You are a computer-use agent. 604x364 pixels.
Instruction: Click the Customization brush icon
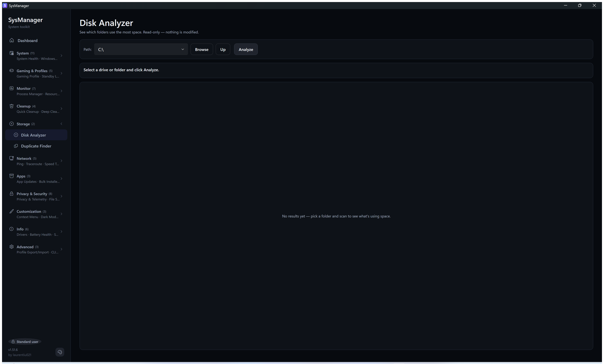pyautogui.click(x=12, y=211)
